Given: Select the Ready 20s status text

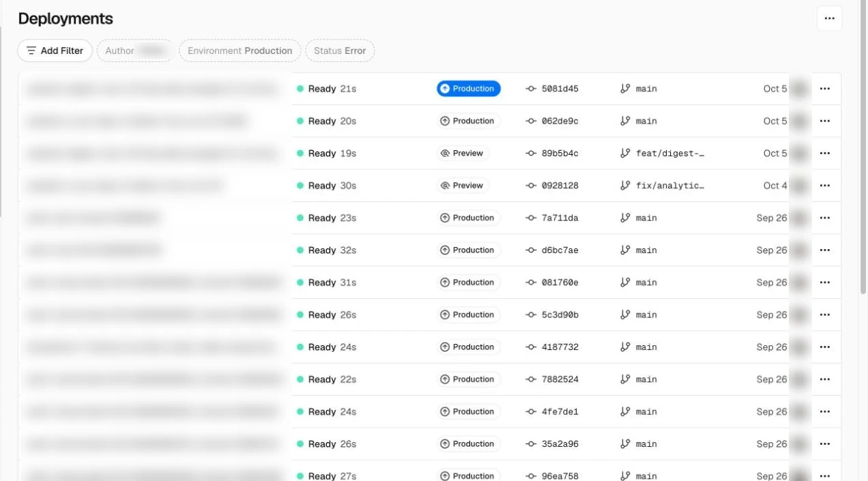Looking at the screenshot, I should coord(332,121).
